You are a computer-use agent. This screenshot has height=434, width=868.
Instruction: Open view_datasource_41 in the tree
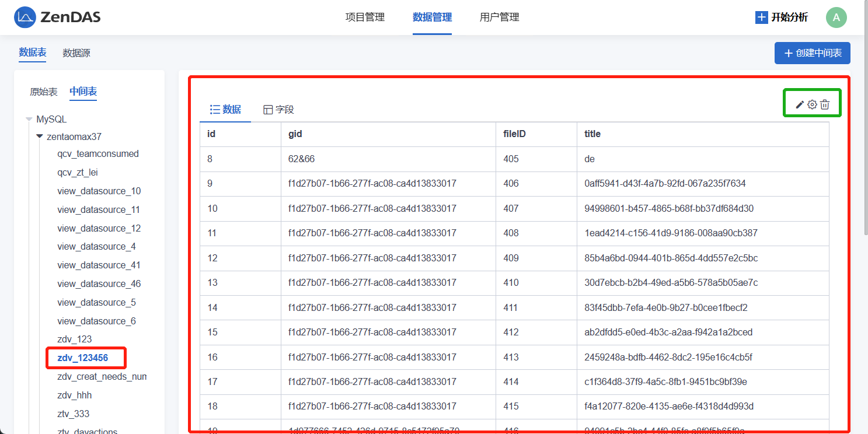(99, 265)
